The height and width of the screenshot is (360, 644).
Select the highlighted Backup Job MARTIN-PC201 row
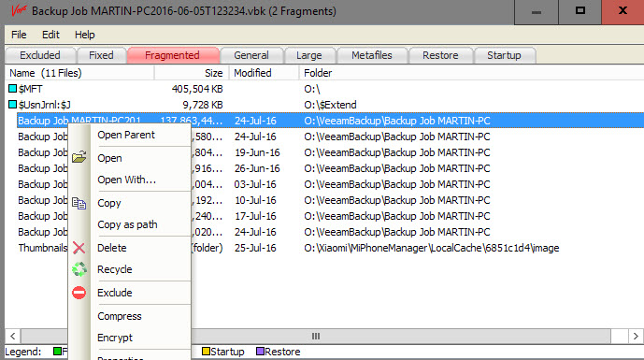click(330, 121)
